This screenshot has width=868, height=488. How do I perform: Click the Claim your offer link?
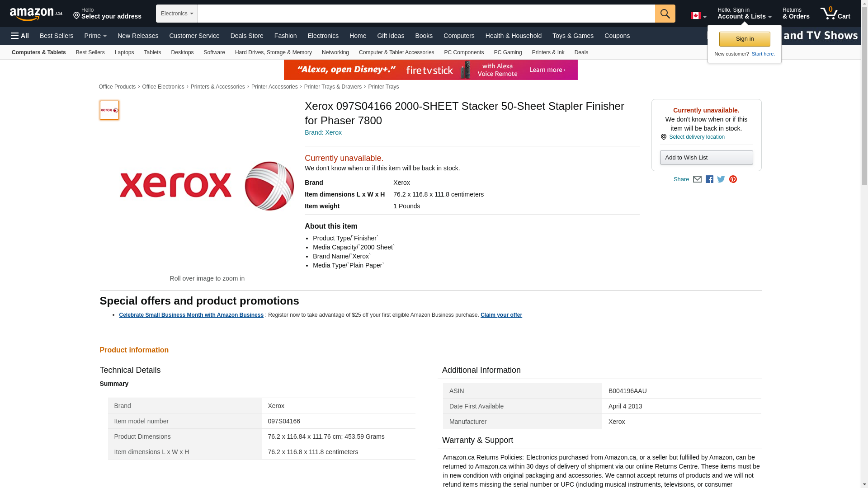pyautogui.click(x=501, y=315)
